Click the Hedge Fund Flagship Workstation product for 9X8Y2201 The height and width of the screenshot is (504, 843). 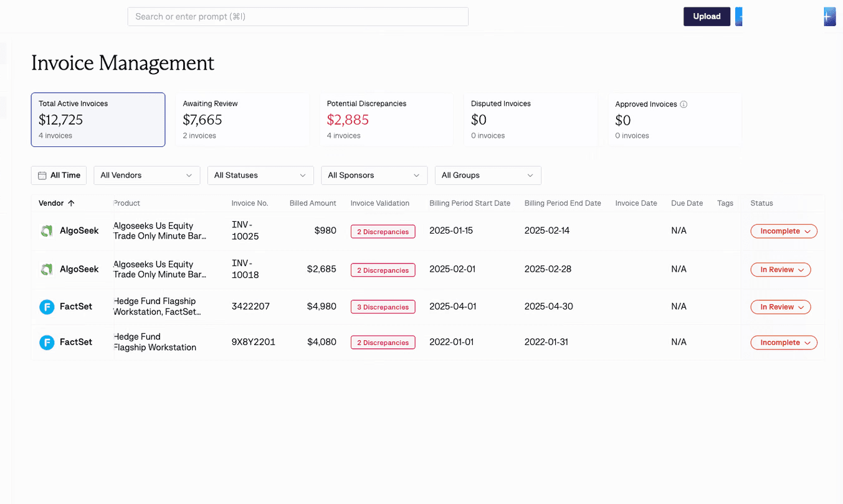tap(155, 342)
